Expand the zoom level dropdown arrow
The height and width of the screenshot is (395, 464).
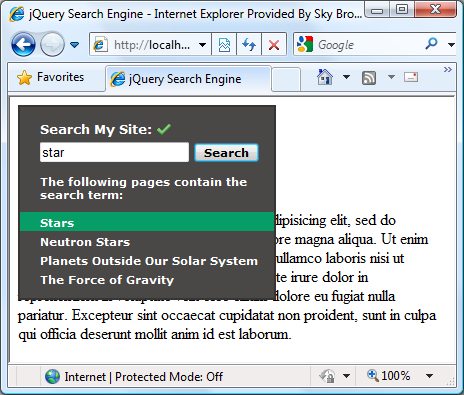click(x=430, y=376)
